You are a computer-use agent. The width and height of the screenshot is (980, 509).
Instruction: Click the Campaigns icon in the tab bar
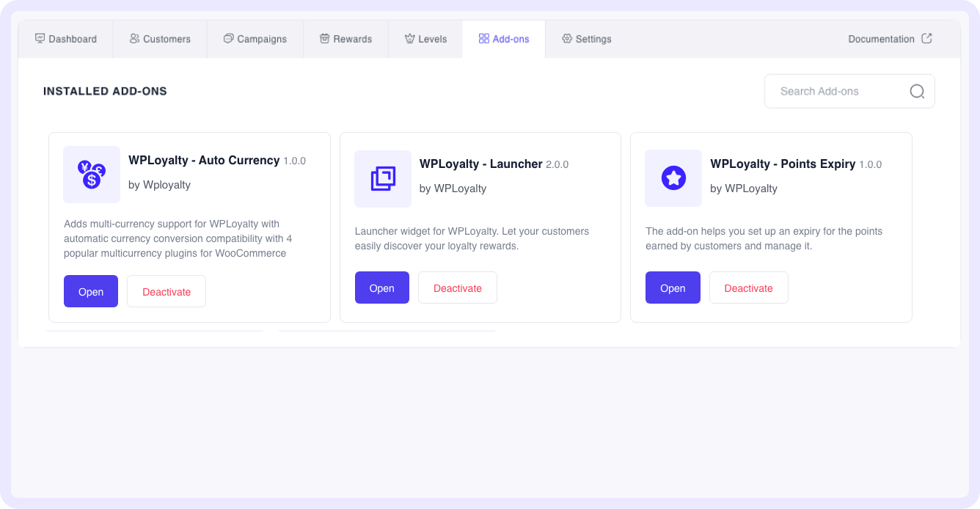(228, 39)
